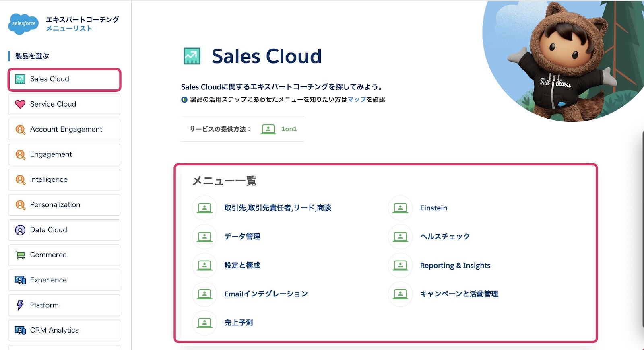Click the 製品を選ぶ section label

click(32, 56)
